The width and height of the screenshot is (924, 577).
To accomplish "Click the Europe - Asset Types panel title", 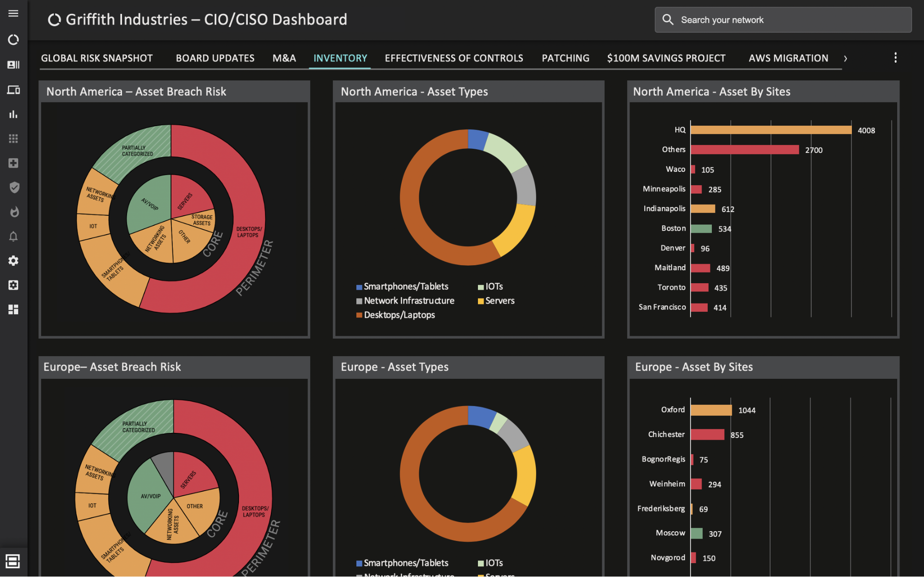I will point(395,367).
